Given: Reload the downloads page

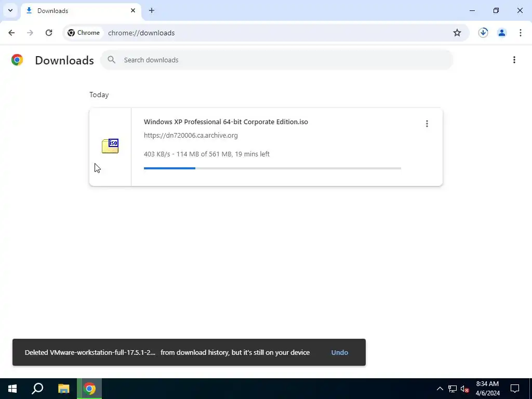Looking at the screenshot, I should click(49, 33).
